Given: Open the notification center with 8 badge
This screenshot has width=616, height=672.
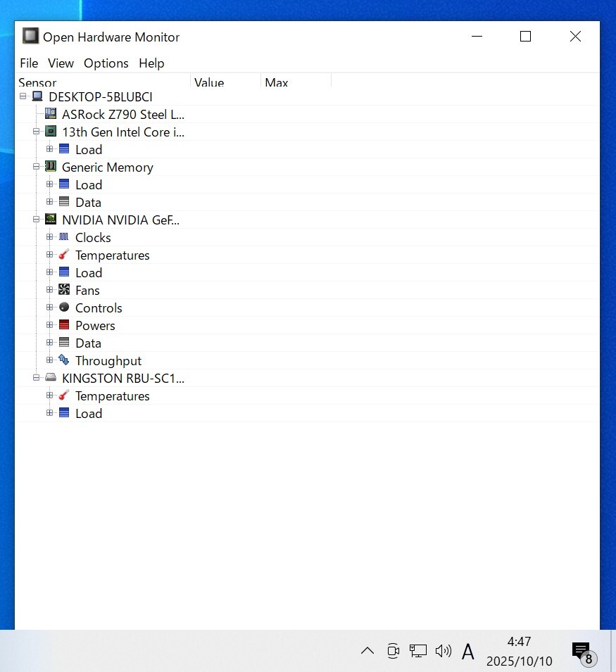Looking at the screenshot, I should (x=584, y=652).
